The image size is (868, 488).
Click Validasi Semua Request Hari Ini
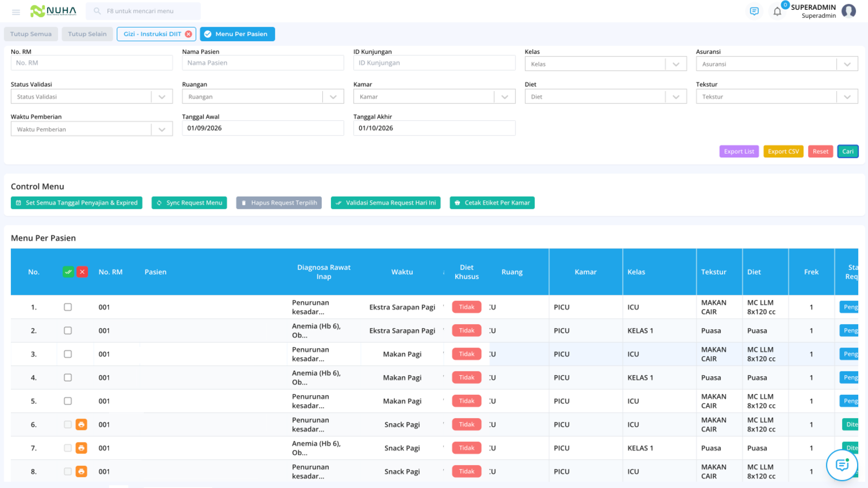(x=386, y=203)
